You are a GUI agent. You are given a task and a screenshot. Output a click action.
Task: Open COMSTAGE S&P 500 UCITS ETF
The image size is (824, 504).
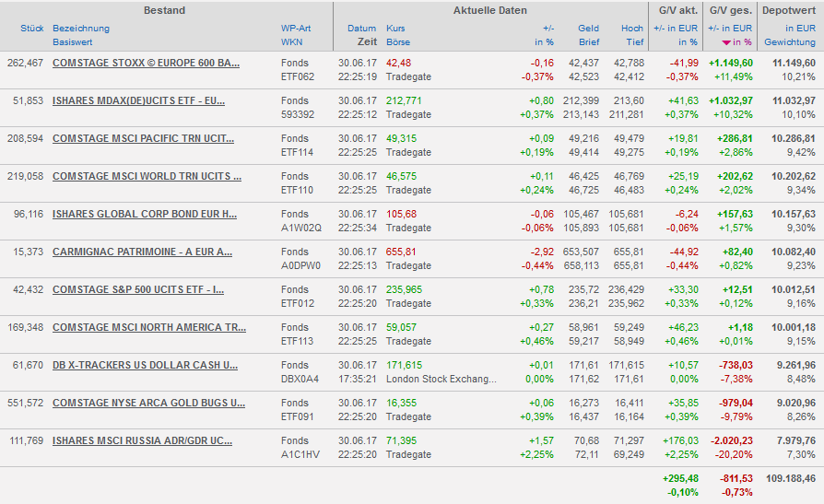tap(138, 289)
